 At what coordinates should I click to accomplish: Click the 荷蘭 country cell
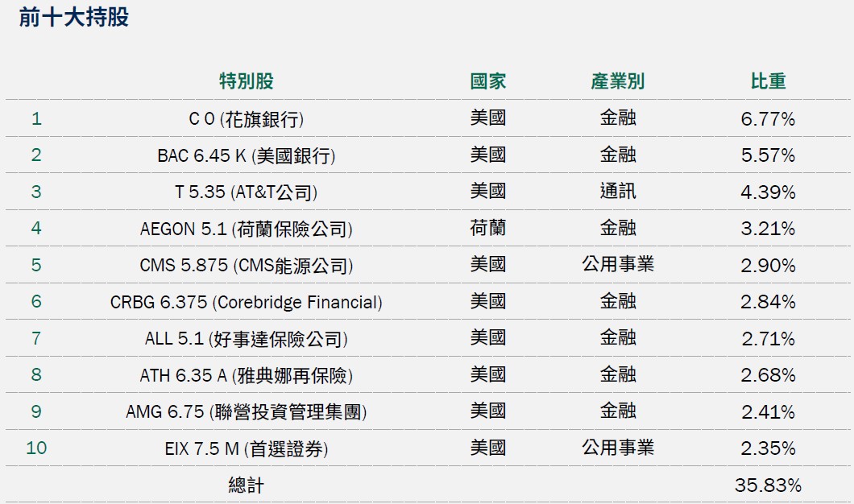[x=487, y=229]
